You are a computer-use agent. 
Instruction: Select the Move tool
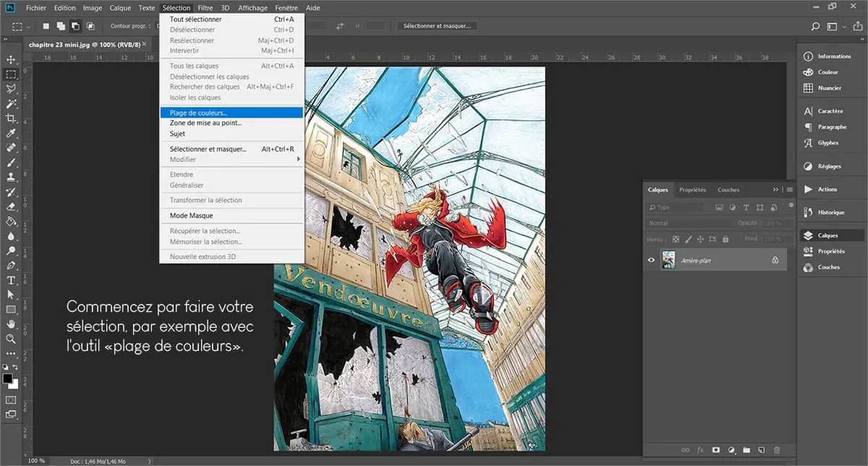11,59
